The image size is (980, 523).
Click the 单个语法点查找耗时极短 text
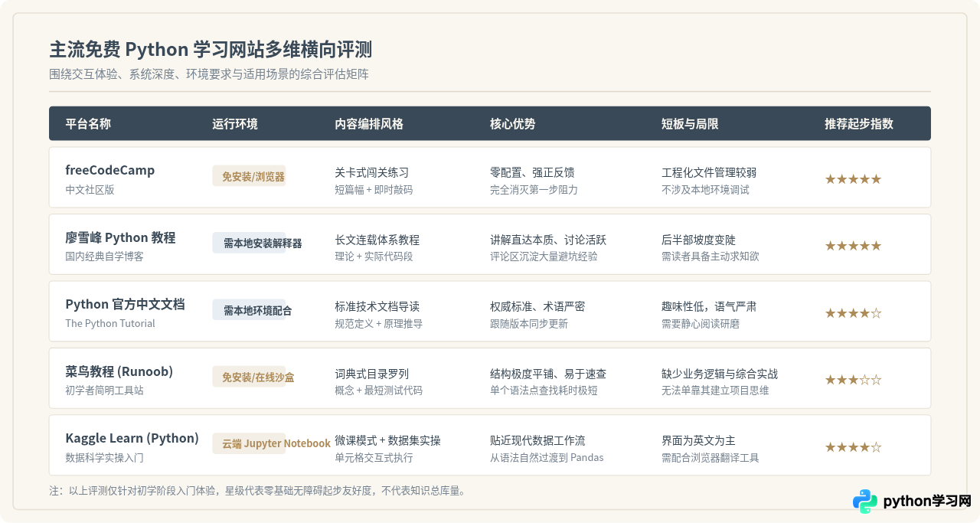coord(544,391)
